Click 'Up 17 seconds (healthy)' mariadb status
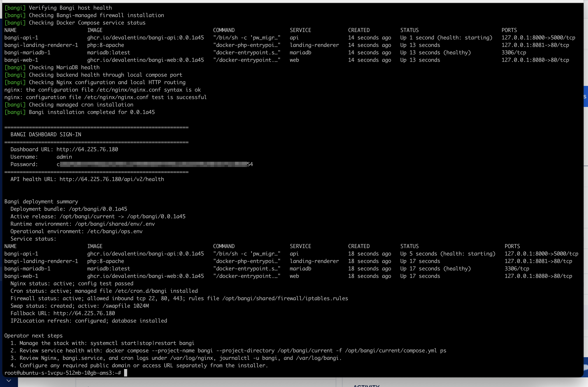The width and height of the screenshot is (588, 387). [x=436, y=269]
